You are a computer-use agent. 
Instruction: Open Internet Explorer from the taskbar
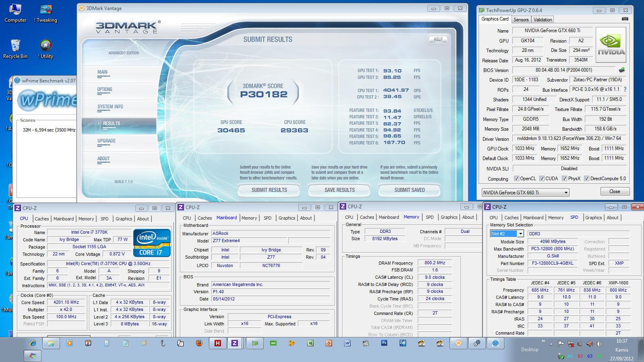[x=33, y=343]
